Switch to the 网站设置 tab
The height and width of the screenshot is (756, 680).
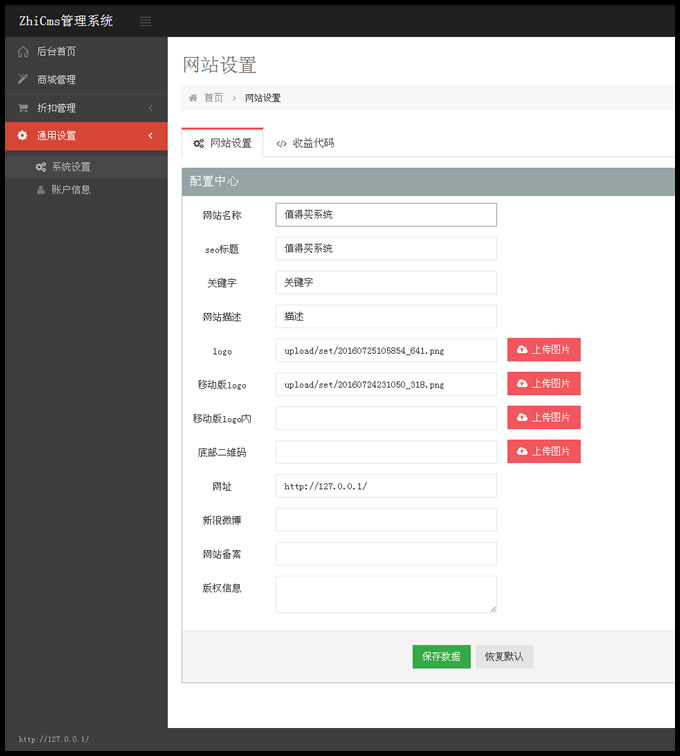(x=222, y=143)
